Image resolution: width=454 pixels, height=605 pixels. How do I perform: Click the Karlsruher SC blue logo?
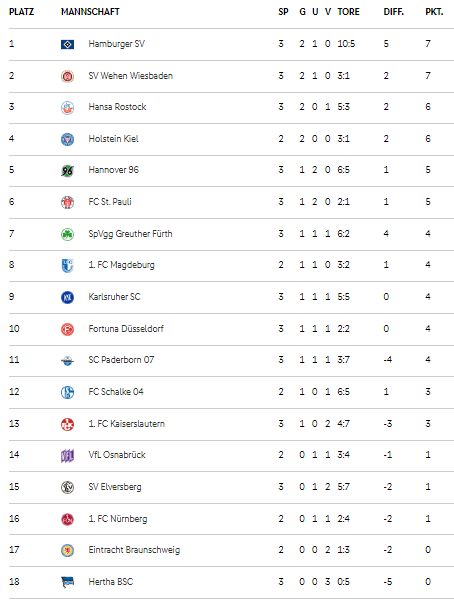click(x=68, y=297)
